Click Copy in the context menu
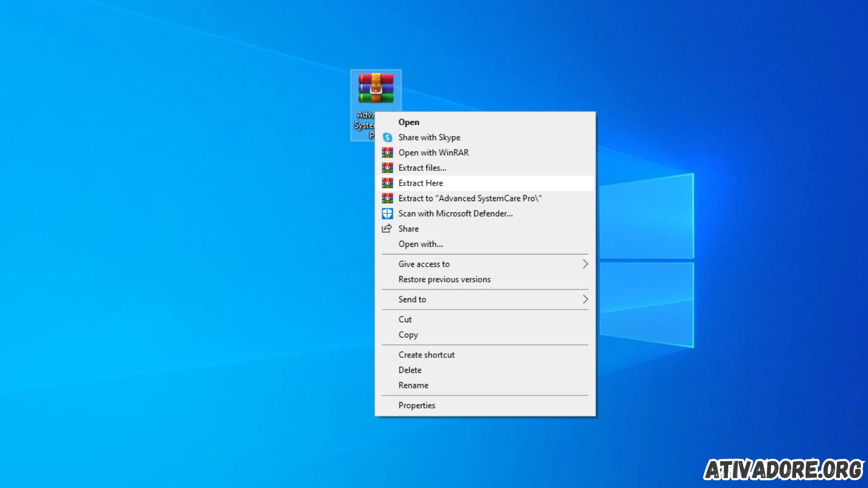 tap(408, 334)
